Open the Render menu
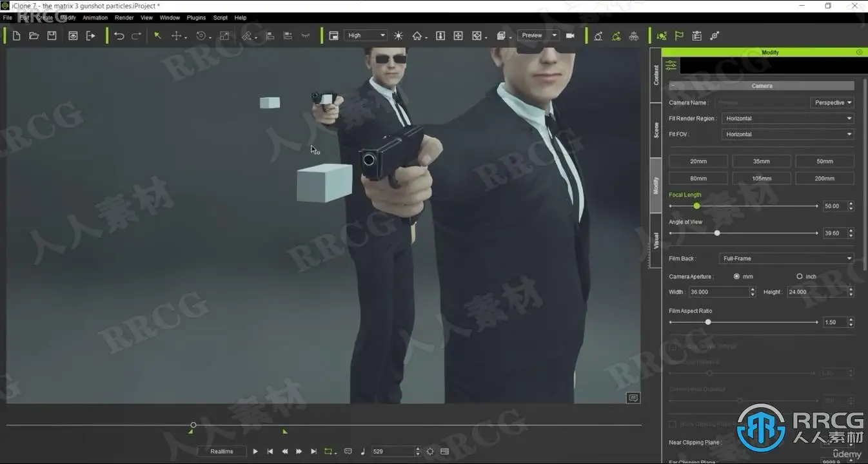The height and width of the screenshot is (464, 868). coord(124,18)
